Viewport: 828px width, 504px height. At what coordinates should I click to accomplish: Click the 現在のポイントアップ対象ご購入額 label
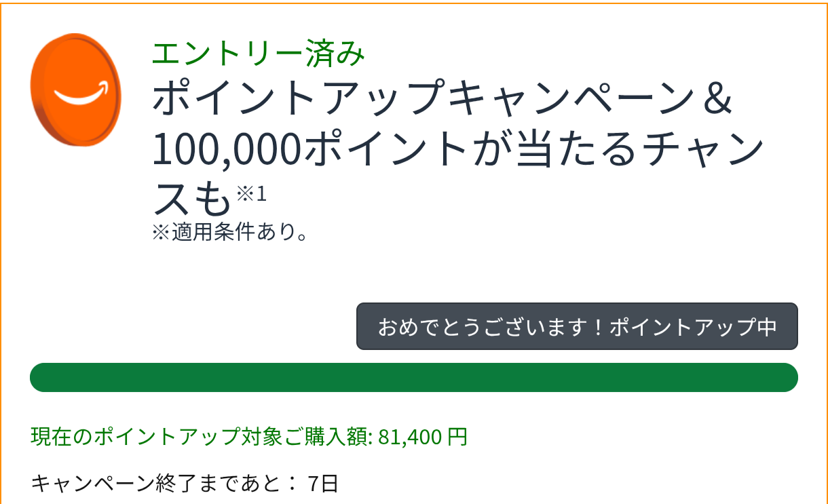click(x=202, y=437)
